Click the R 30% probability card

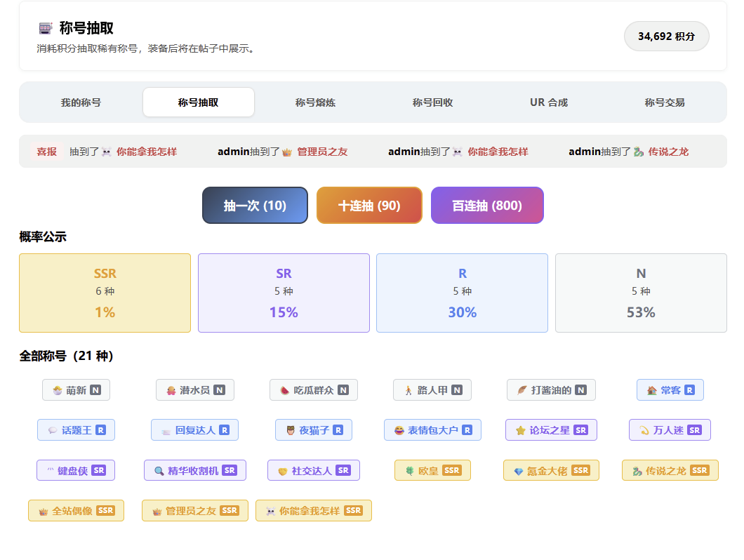pyautogui.click(x=462, y=293)
